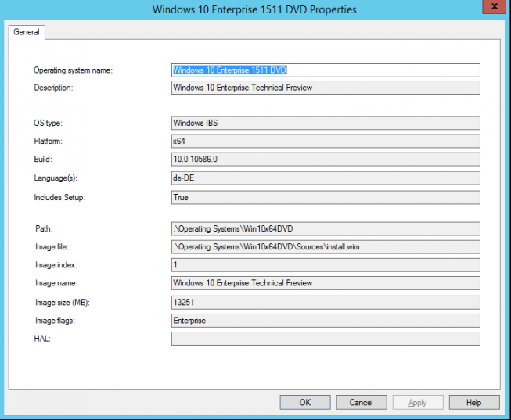Click the 'Image index:' label
The height and width of the screenshot is (420, 511).
(x=56, y=265)
